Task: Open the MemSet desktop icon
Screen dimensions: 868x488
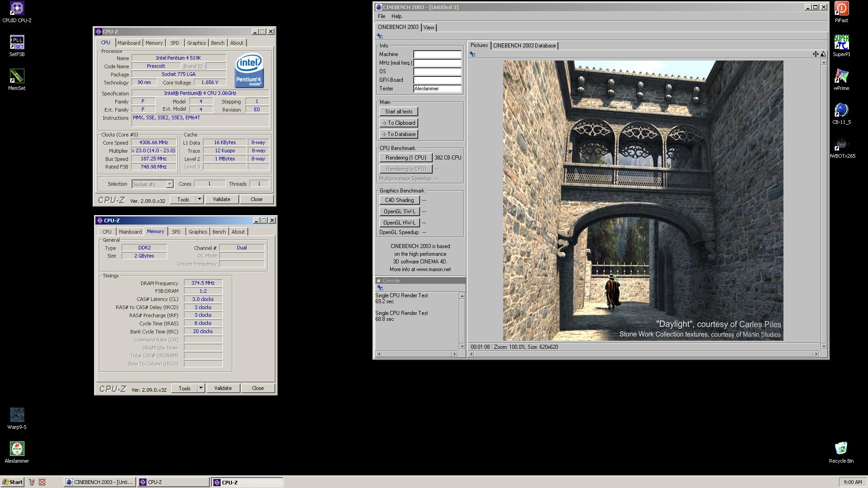Action: pyautogui.click(x=17, y=80)
